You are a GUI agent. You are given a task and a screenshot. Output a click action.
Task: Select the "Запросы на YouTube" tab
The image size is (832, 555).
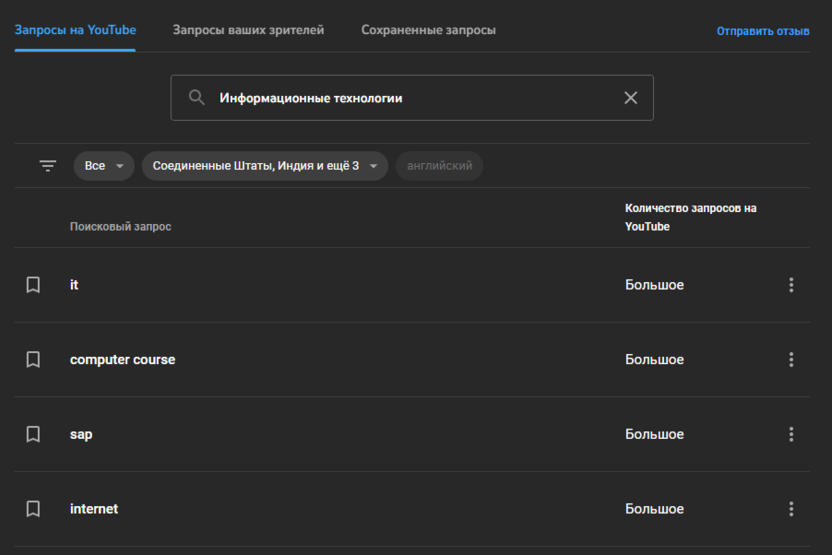point(75,30)
